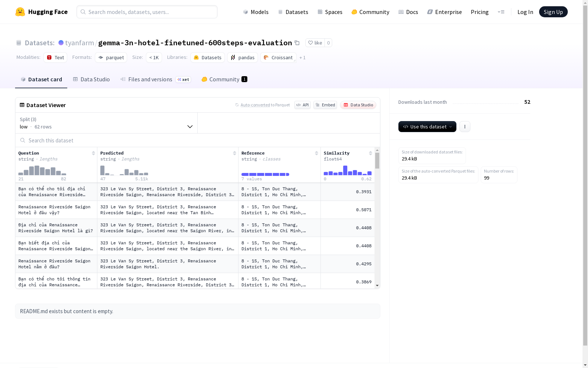Image resolution: width=588 pixels, height=368 pixels.
Task: Open Datasets in top navigation
Action: pos(293,12)
